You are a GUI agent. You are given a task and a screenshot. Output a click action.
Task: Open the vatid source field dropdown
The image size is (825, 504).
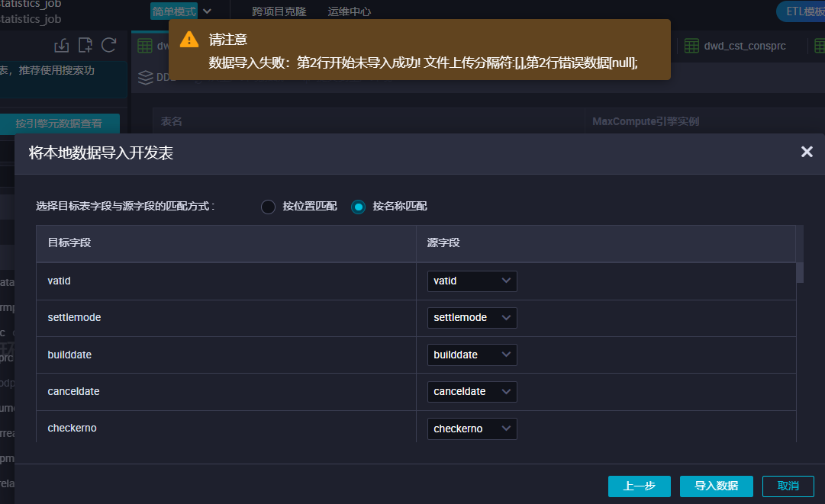pyautogui.click(x=472, y=281)
